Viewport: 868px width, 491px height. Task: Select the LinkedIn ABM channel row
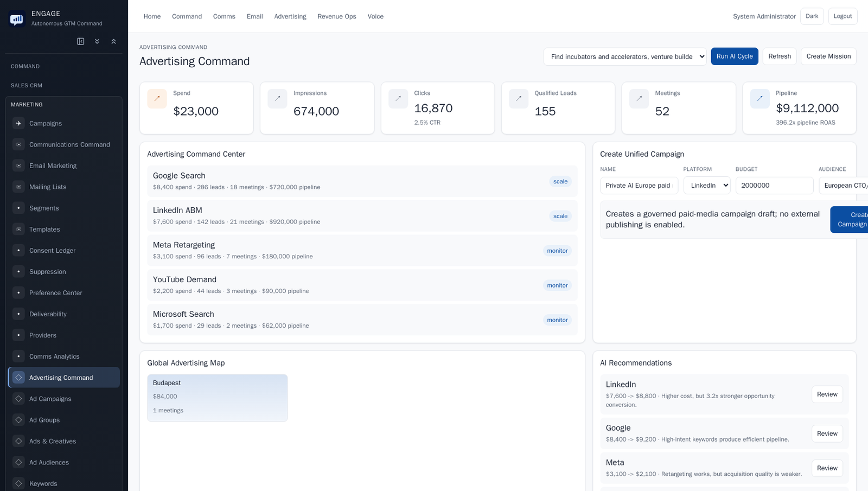pyautogui.click(x=362, y=216)
